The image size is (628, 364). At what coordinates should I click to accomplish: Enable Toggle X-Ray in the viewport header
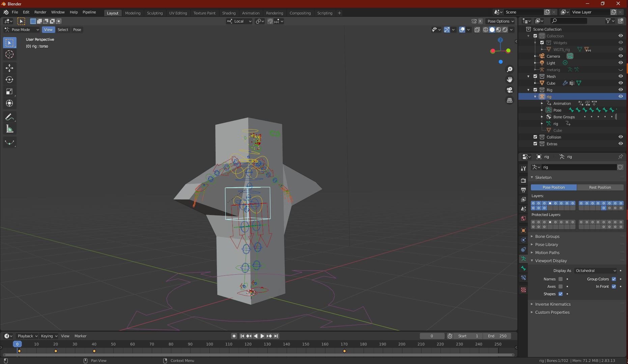[477, 30]
